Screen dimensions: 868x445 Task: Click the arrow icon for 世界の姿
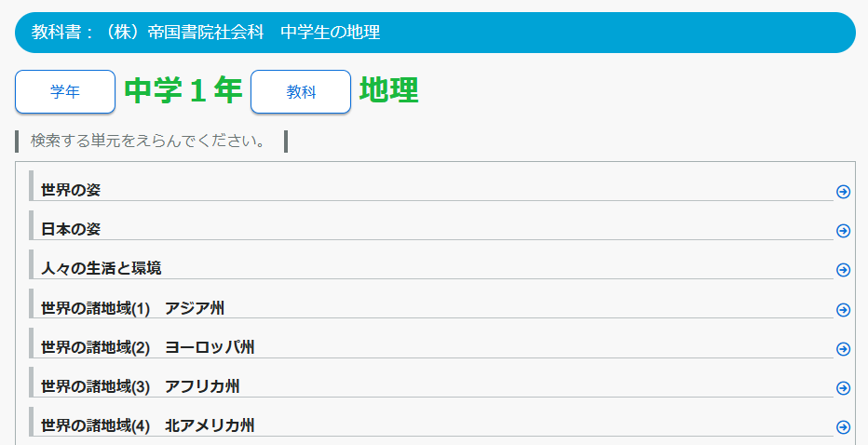[x=843, y=192]
